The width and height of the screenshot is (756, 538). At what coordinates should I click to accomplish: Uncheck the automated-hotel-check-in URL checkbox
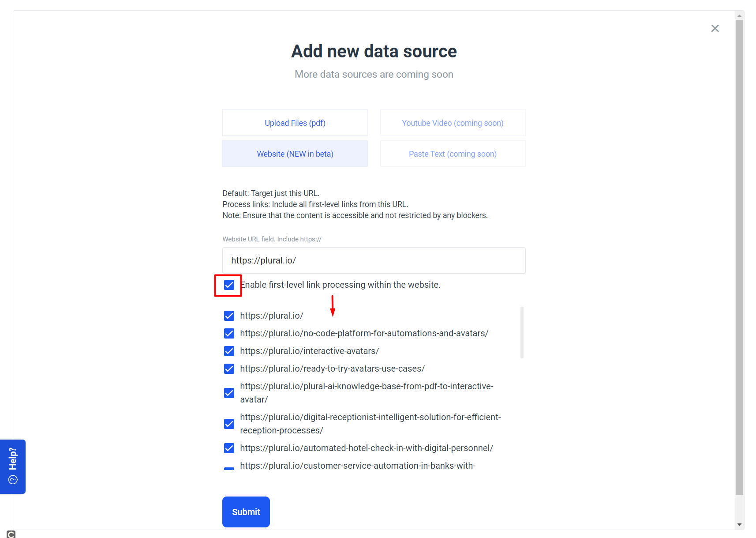pos(229,448)
